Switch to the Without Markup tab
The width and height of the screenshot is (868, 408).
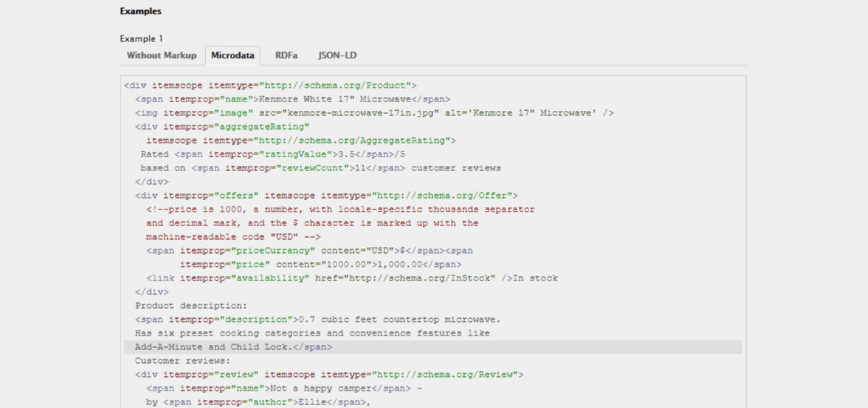[x=161, y=56]
